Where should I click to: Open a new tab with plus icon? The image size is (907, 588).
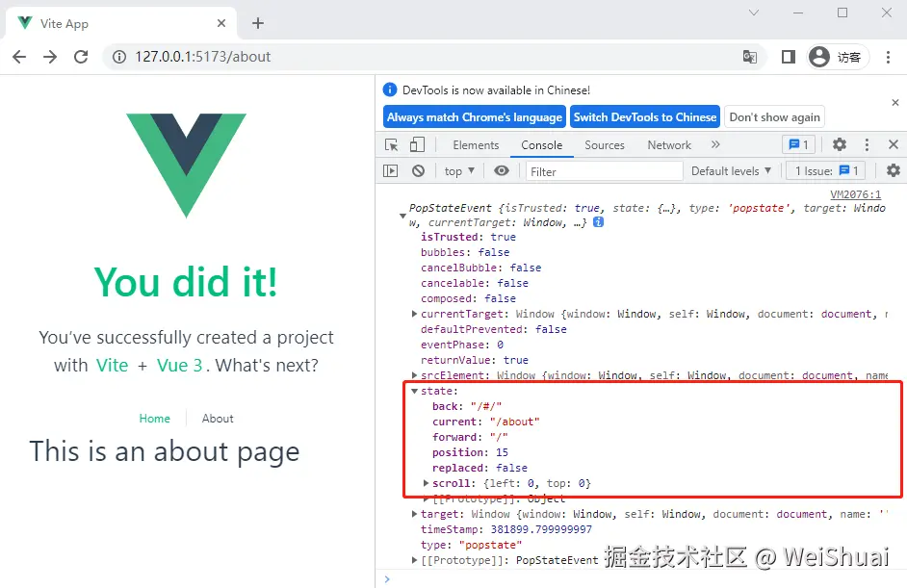(258, 23)
